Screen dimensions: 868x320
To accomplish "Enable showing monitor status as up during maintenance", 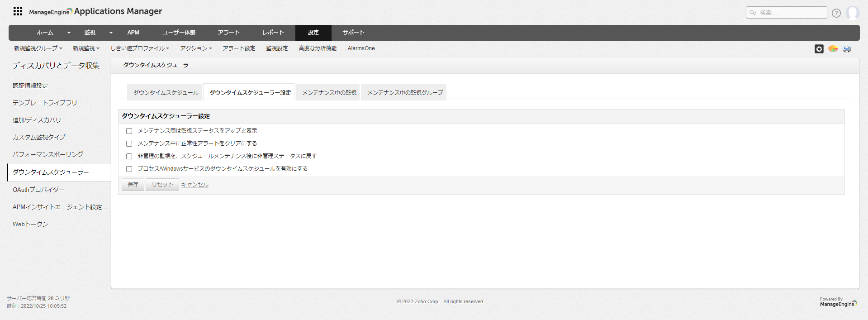I will [129, 131].
